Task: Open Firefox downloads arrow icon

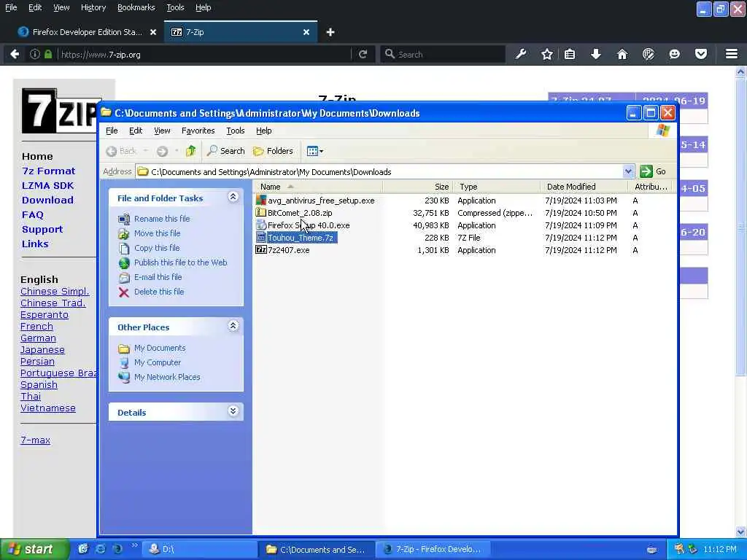Action: click(x=595, y=54)
